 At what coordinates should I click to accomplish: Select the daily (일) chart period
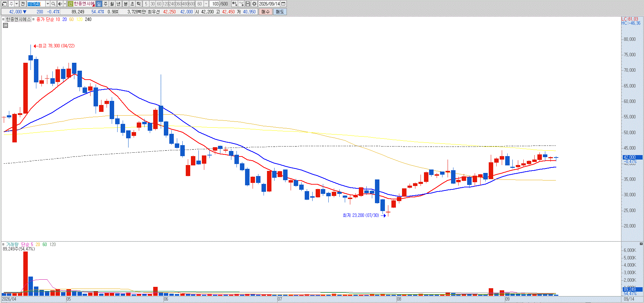point(99,4)
